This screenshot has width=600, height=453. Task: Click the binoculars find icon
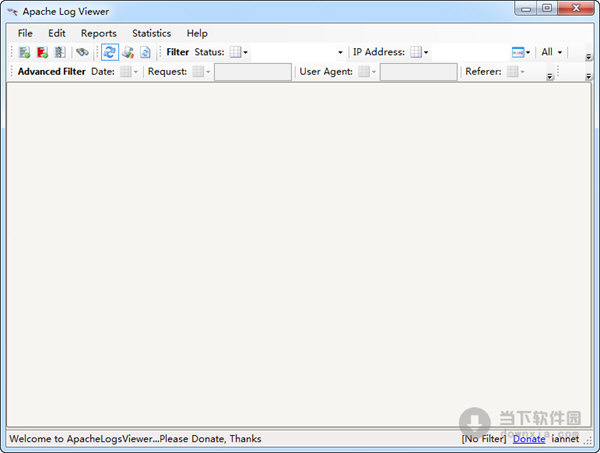tap(82, 52)
